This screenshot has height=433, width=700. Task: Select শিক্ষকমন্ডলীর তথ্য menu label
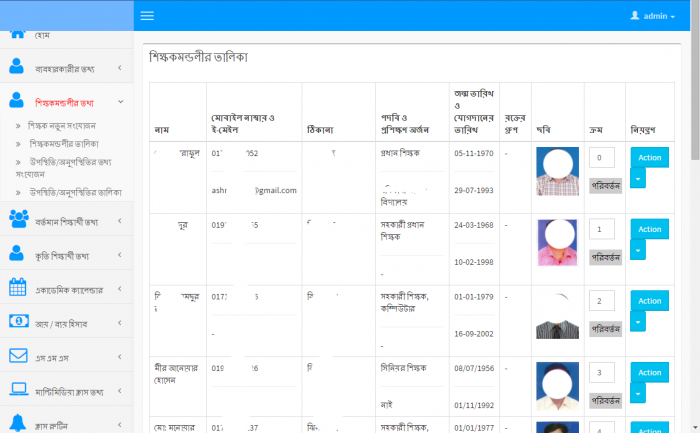[x=64, y=103]
